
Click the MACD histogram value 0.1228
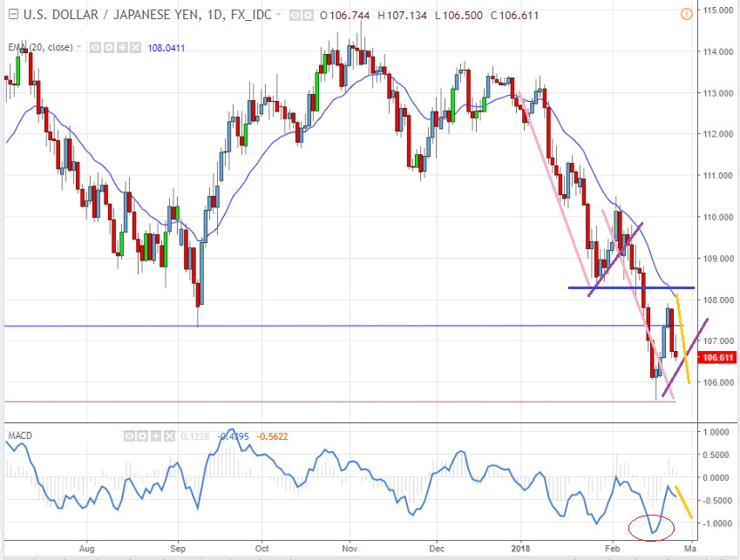(194, 436)
